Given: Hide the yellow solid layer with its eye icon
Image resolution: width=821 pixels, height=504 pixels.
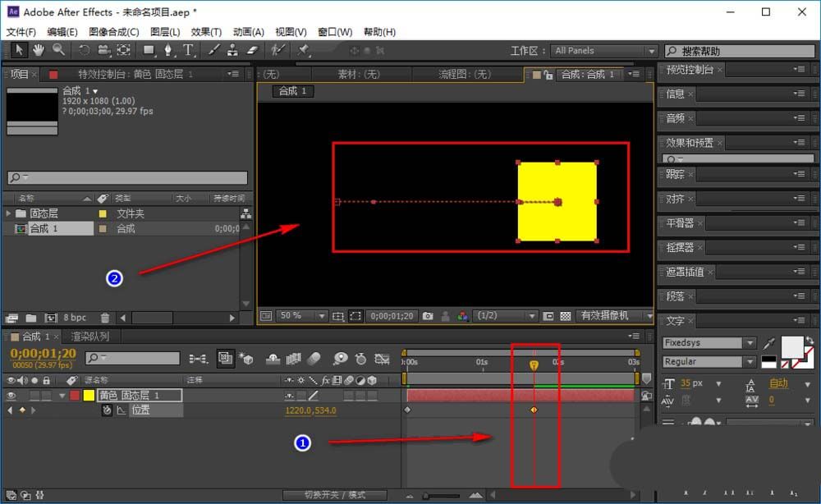Looking at the screenshot, I should click(11, 396).
